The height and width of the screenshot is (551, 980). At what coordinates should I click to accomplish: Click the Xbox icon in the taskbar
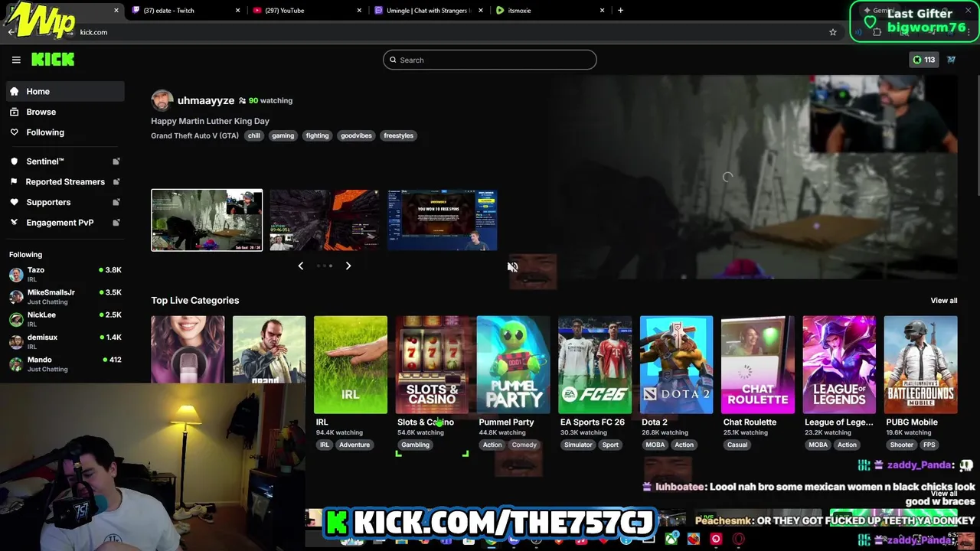tap(671, 539)
